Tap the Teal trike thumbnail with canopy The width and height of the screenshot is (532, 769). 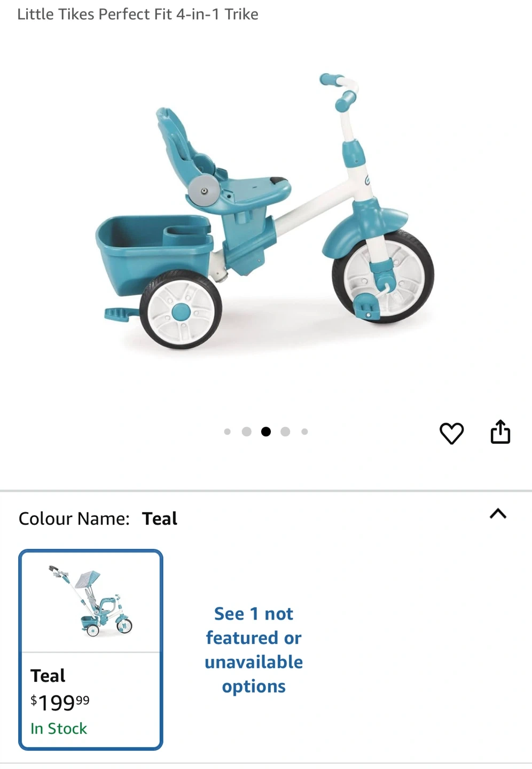point(91,601)
